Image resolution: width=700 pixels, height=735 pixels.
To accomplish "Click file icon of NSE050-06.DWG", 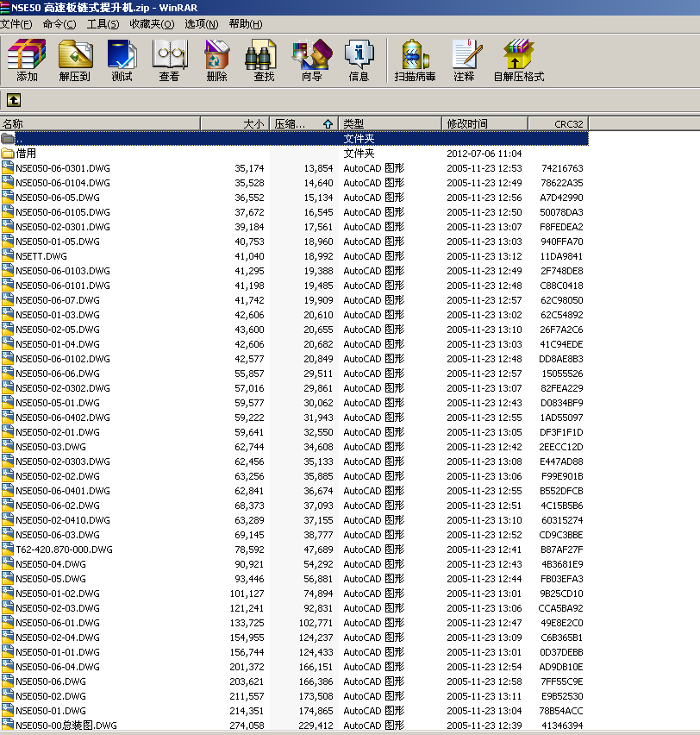I will pyautogui.click(x=7, y=682).
